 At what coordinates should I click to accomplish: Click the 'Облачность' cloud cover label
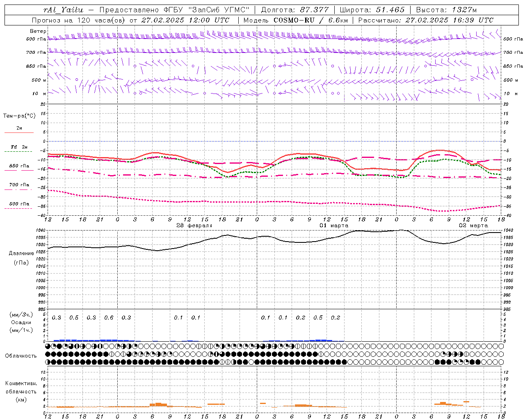tap(21, 356)
